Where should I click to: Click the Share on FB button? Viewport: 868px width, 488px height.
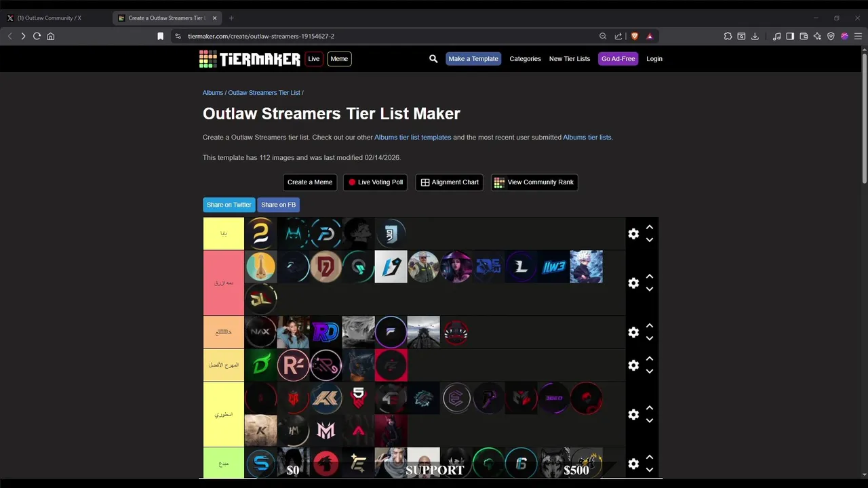[x=278, y=205]
